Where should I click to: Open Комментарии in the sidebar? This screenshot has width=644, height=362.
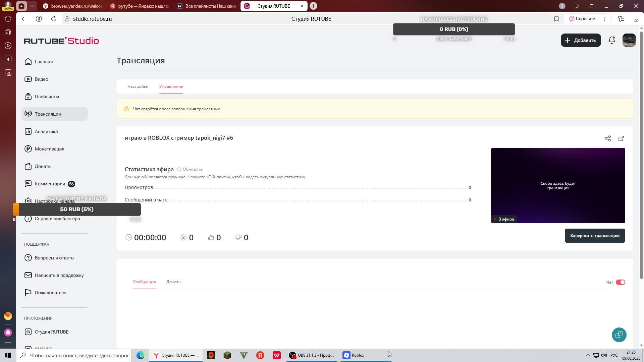pos(50,184)
